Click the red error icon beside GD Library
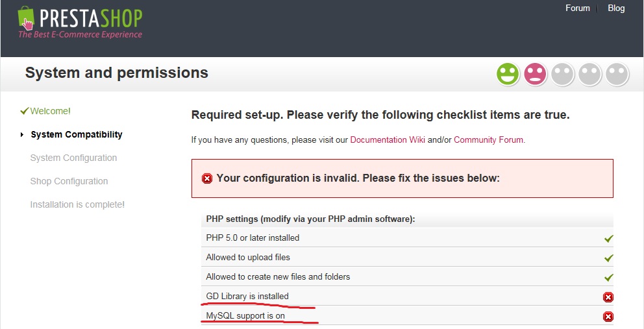The height and width of the screenshot is (329, 644). [x=608, y=297]
